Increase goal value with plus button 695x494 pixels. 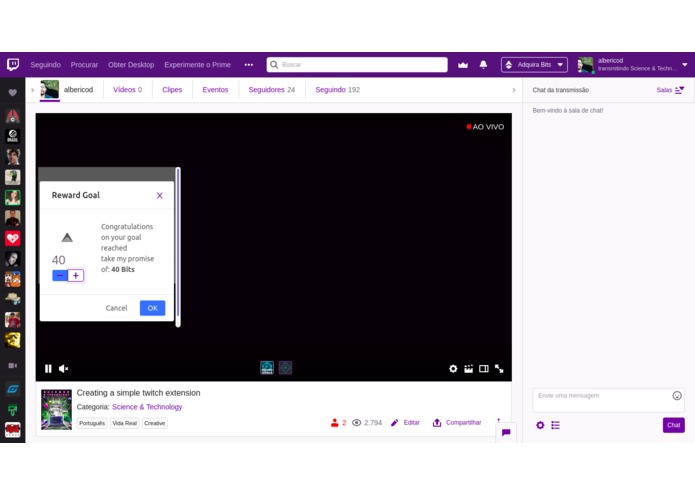[x=76, y=276]
